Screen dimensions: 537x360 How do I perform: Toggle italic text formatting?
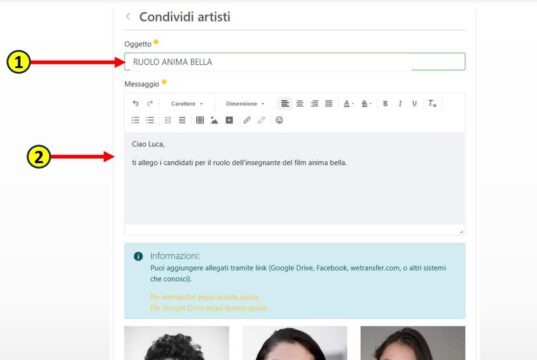[x=400, y=103]
